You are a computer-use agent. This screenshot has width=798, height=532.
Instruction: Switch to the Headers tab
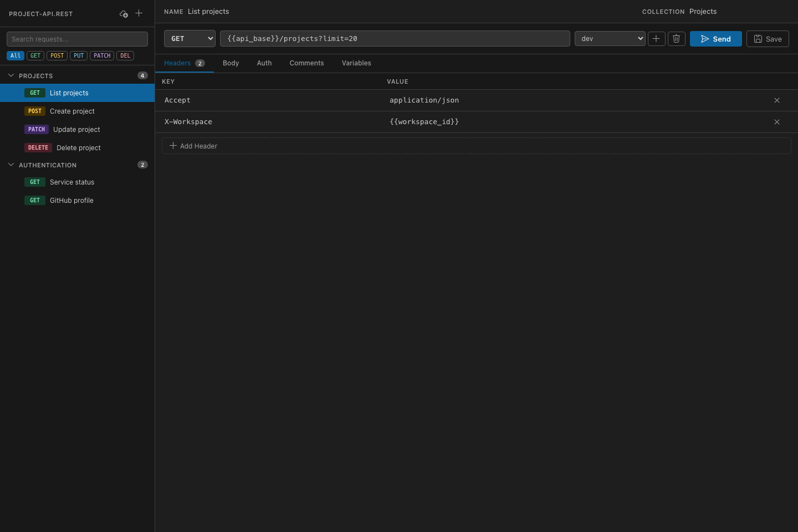[x=184, y=63]
